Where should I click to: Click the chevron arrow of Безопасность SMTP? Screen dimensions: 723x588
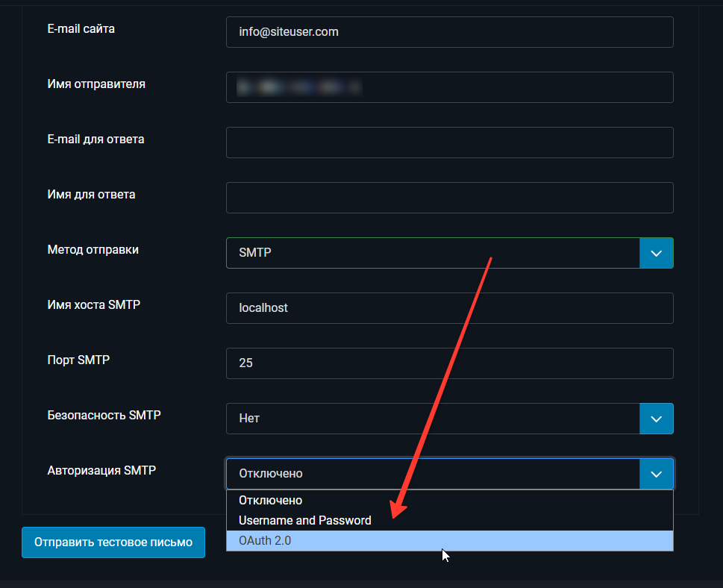click(x=656, y=419)
